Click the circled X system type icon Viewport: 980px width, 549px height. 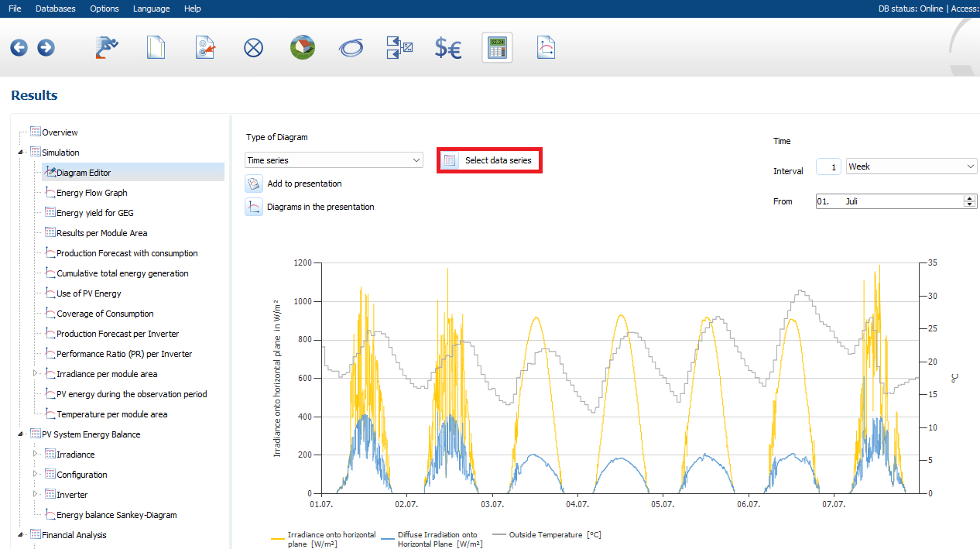click(253, 48)
